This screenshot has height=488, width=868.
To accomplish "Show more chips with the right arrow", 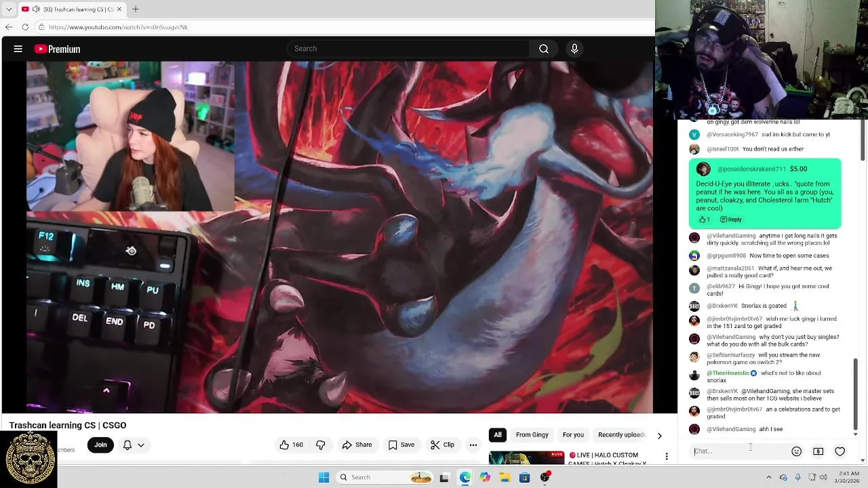I will pos(659,435).
